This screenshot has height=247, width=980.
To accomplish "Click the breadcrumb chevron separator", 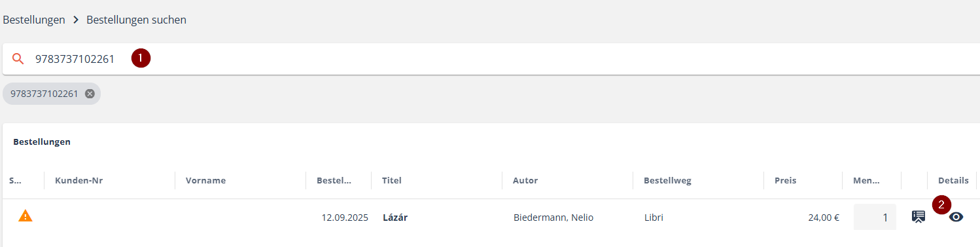I will 76,20.
